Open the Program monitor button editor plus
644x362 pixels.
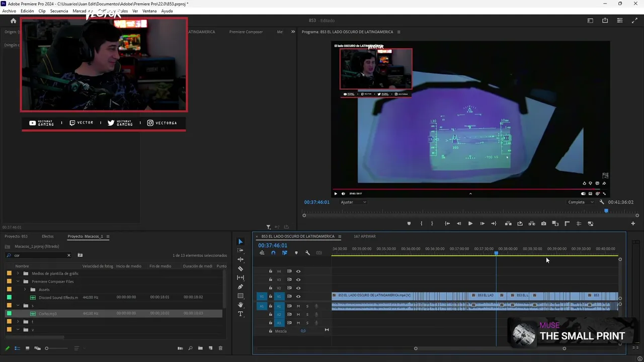tap(633, 224)
